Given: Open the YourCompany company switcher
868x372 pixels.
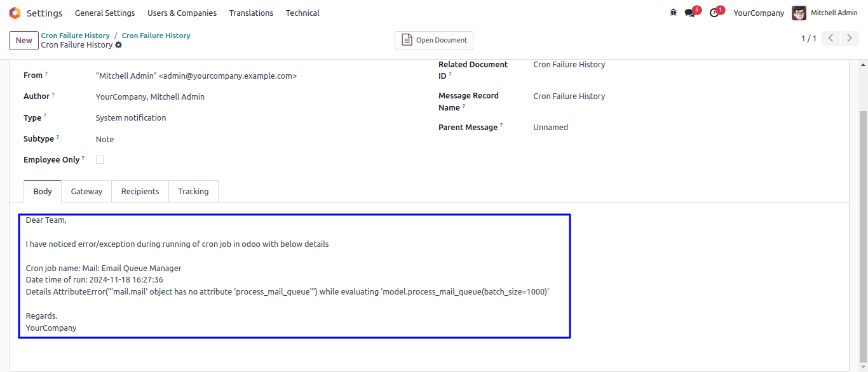Looking at the screenshot, I should coord(759,13).
